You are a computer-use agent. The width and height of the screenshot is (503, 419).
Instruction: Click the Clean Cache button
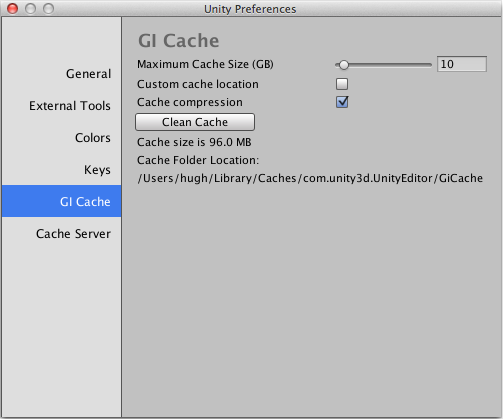[195, 122]
